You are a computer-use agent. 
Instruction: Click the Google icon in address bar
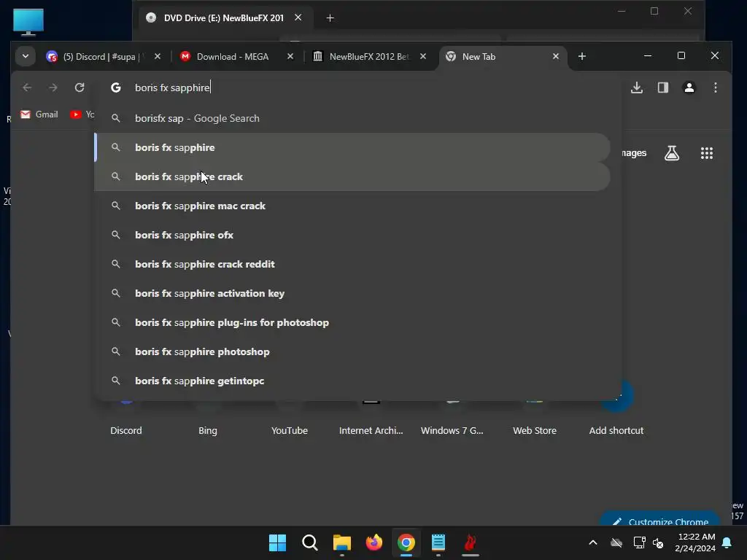[x=116, y=87]
